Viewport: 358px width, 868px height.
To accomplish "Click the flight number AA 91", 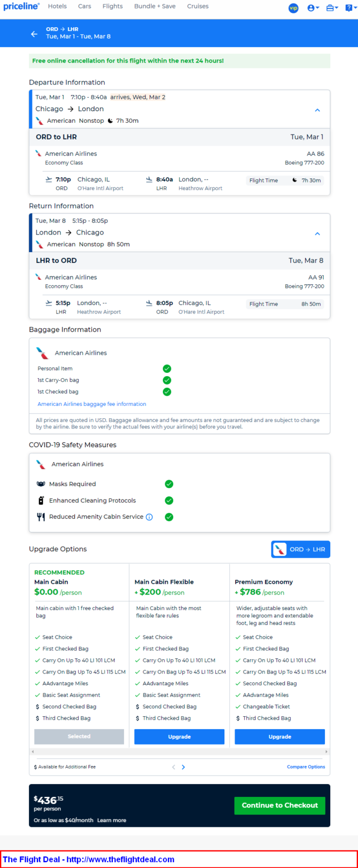I will pyautogui.click(x=316, y=278).
